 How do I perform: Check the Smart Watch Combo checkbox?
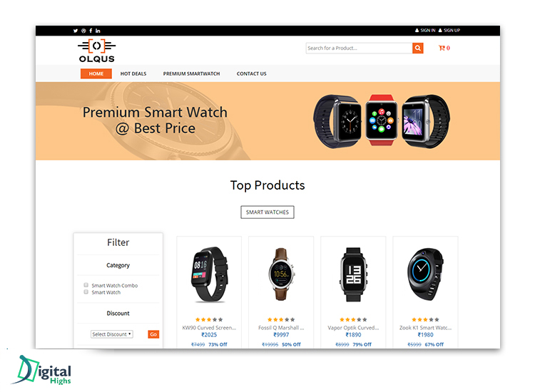pos(86,285)
